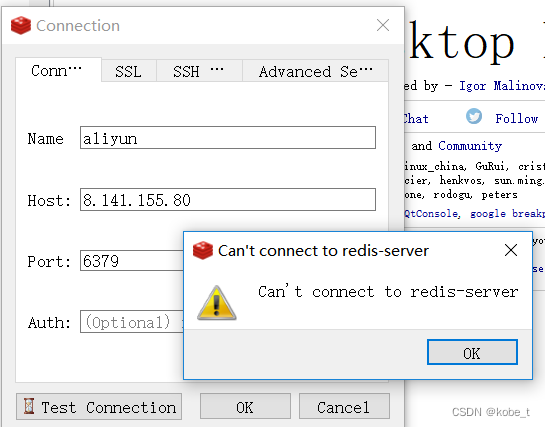The height and width of the screenshot is (427, 545).
Task: Click the Auth: label
Action: [49, 322]
